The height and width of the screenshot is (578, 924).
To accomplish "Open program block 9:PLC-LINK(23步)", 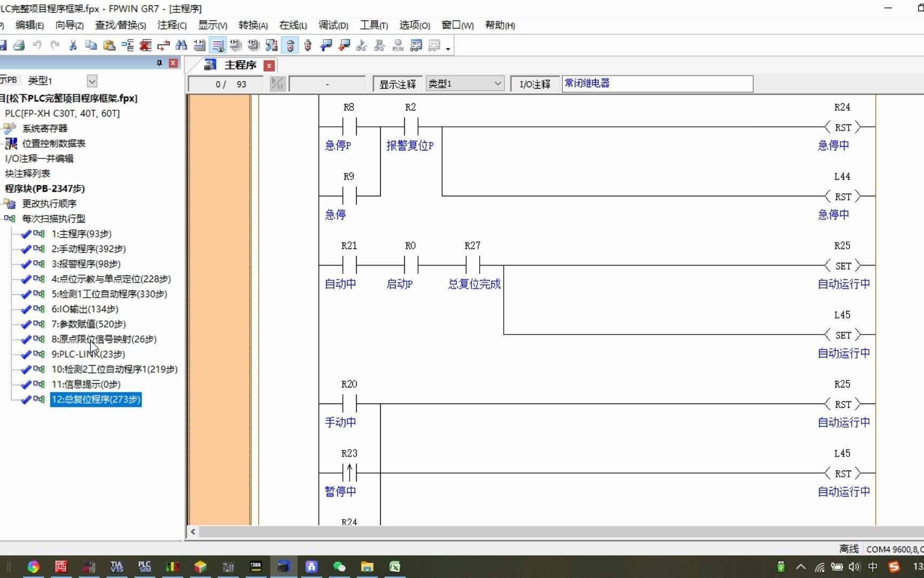I will pyautogui.click(x=88, y=354).
